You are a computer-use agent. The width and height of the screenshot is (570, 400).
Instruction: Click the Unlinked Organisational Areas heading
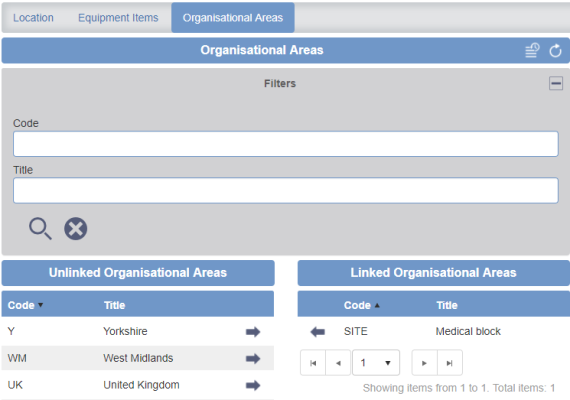point(138,273)
